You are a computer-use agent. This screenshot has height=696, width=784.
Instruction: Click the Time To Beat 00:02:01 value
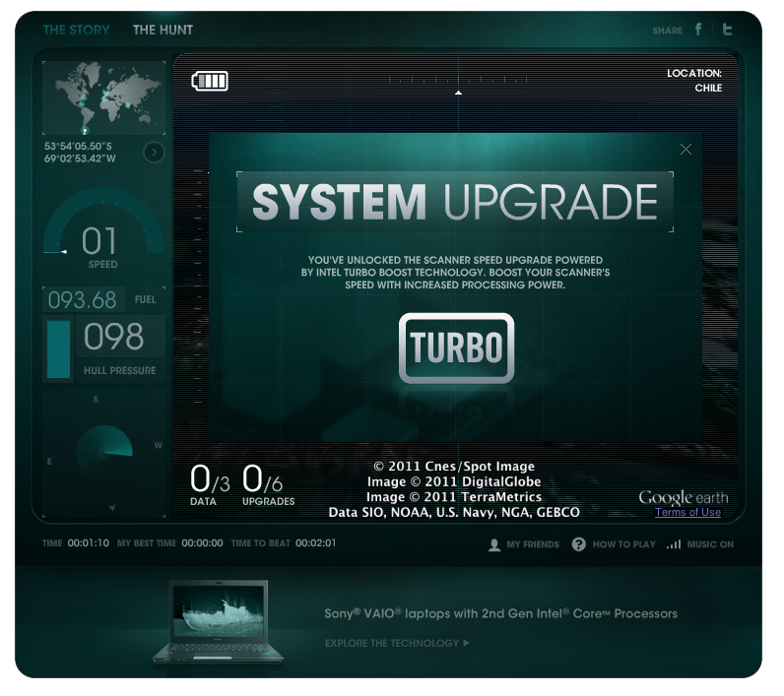(315, 543)
